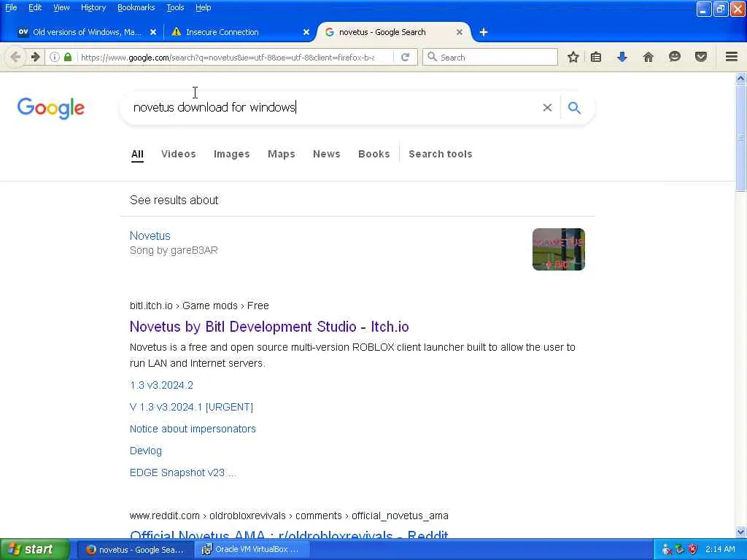
Task: Select the Maps search filter
Action: 282,154
